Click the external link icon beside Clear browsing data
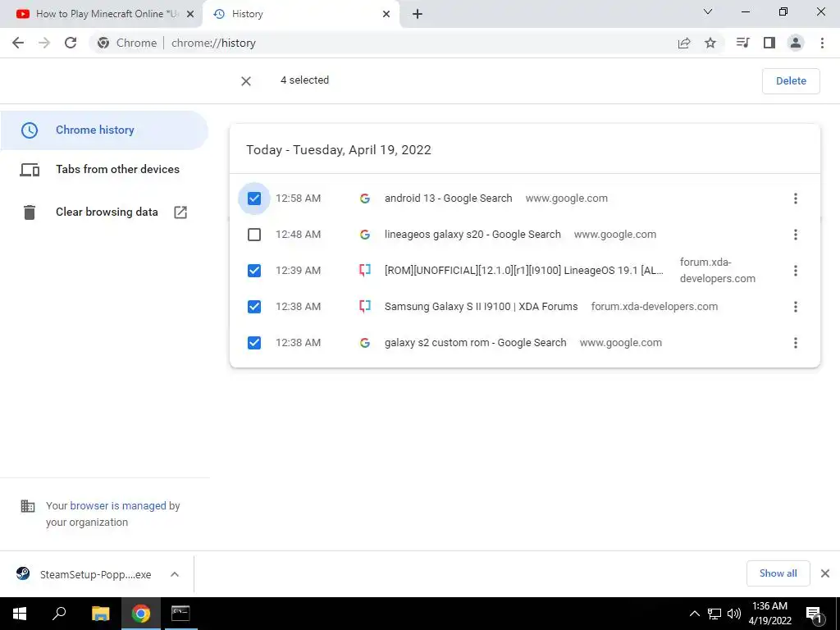 180,212
